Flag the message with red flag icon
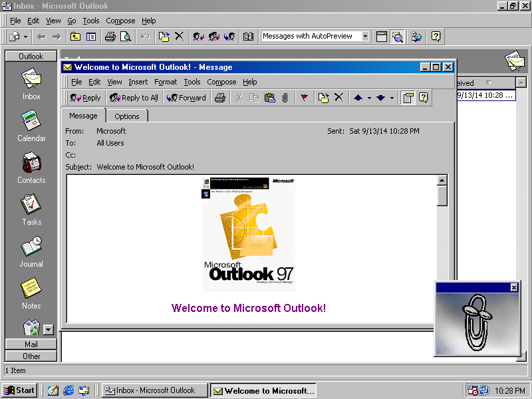The image size is (532, 399). pos(305,98)
